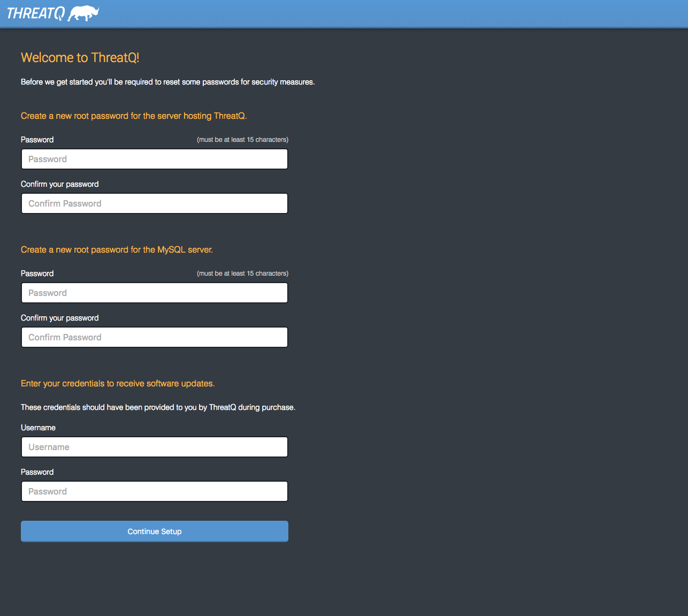Select the software updates Password field

click(x=155, y=491)
